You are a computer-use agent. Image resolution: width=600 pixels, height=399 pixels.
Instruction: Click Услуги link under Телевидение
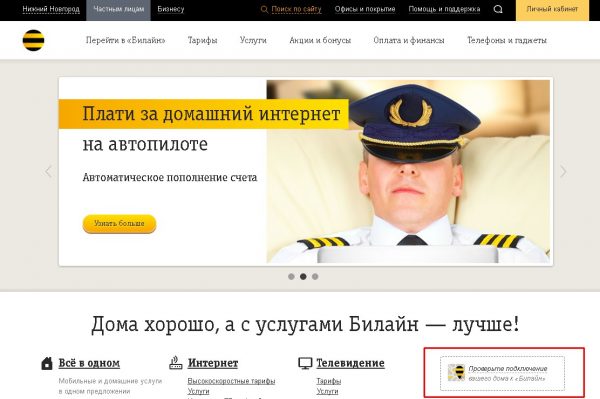click(327, 391)
